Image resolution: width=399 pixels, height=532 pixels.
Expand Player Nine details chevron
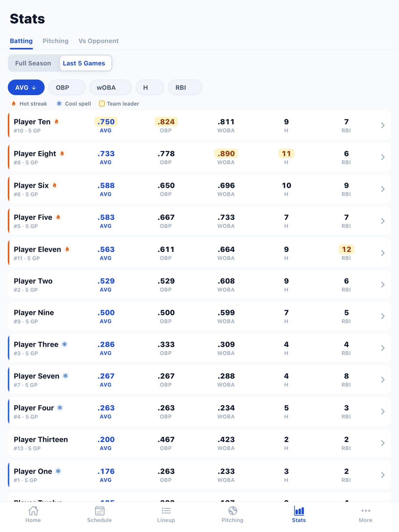tap(383, 316)
